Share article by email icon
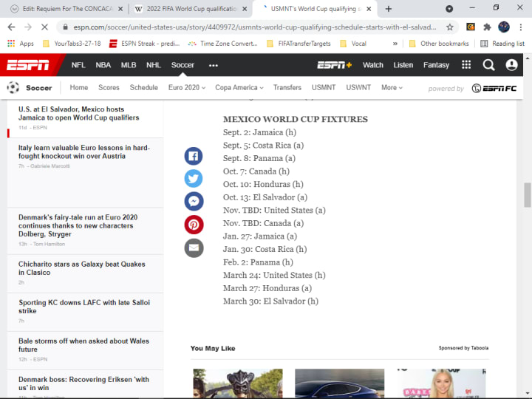Viewport: 532px width, 399px height. (x=194, y=248)
